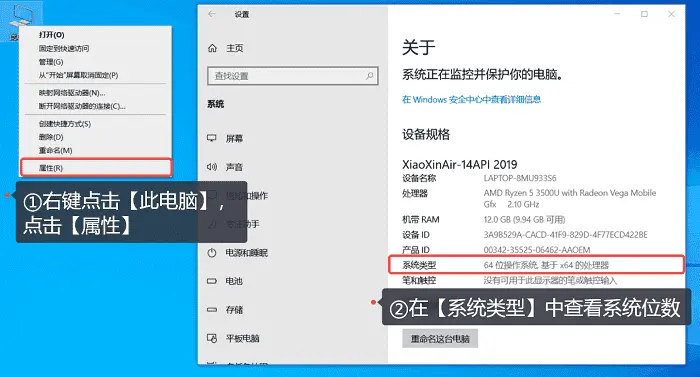
Task: Click the home icon next to 主页
Action: (x=212, y=48)
